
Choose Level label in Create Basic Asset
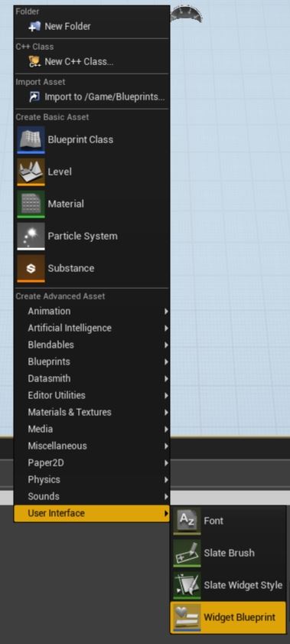[x=60, y=172]
